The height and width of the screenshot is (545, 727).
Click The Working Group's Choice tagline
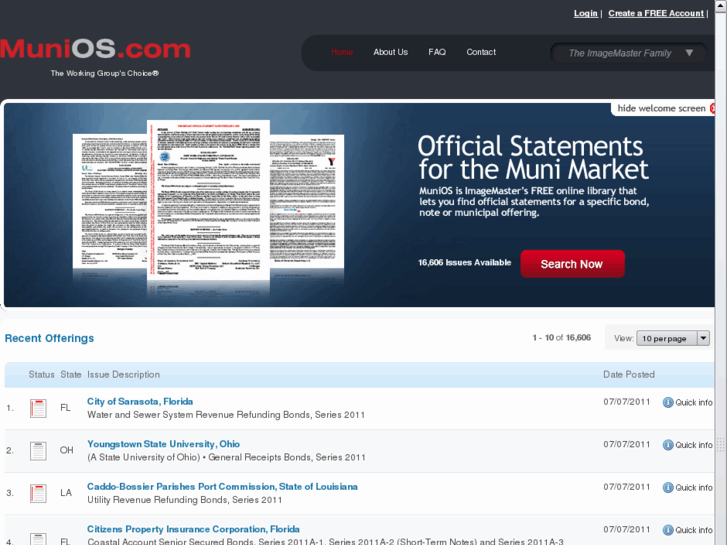point(104,73)
